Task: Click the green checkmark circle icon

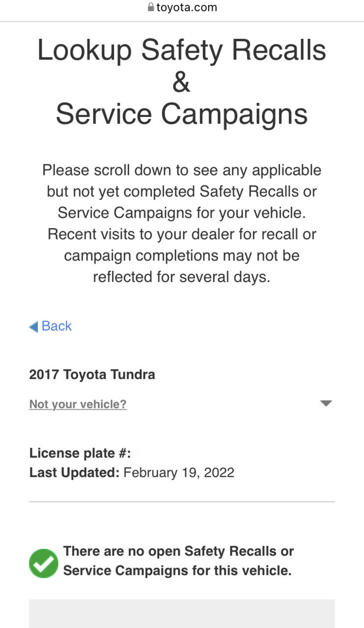Action: coord(44,563)
